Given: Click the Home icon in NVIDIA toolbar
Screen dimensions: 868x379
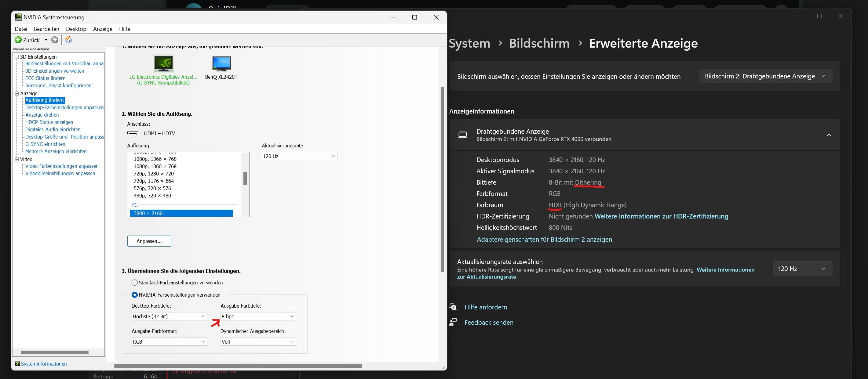Looking at the screenshot, I should pos(68,40).
